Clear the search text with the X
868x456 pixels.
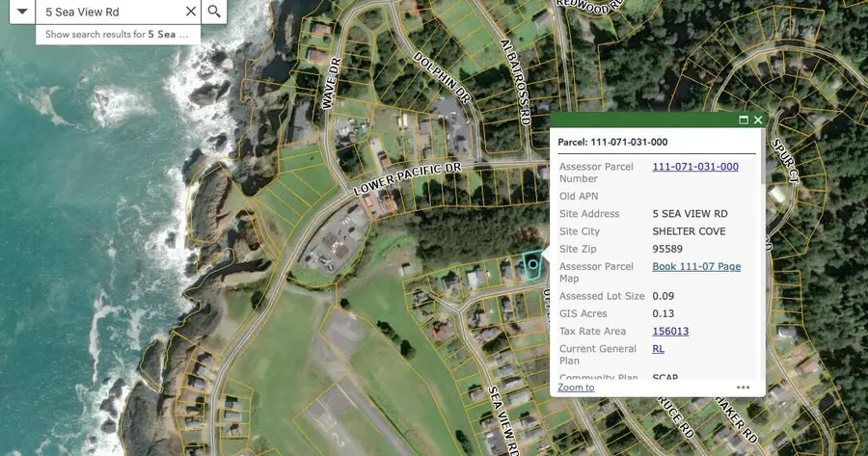pyautogui.click(x=190, y=12)
